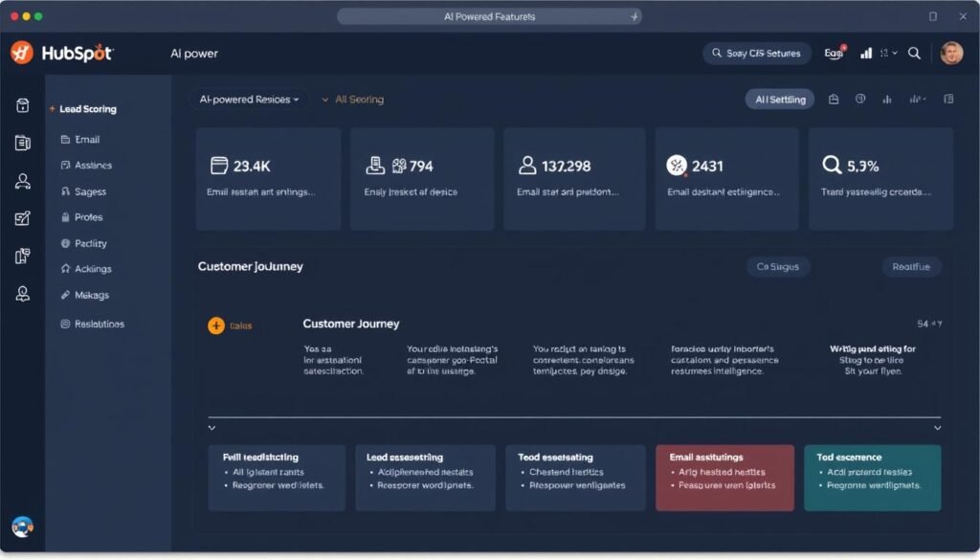Switch to the Resolutions sidebar entry
This screenshot has width=980, height=560.
[x=99, y=324]
